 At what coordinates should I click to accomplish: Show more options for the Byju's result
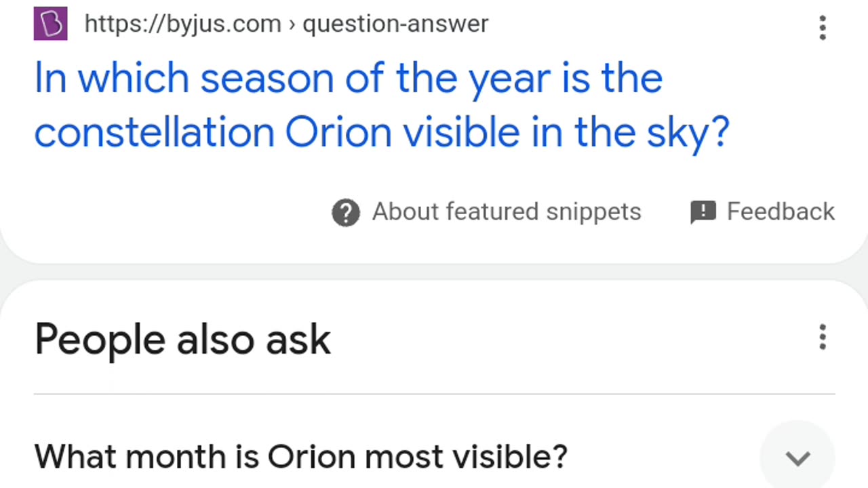tap(822, 28)
